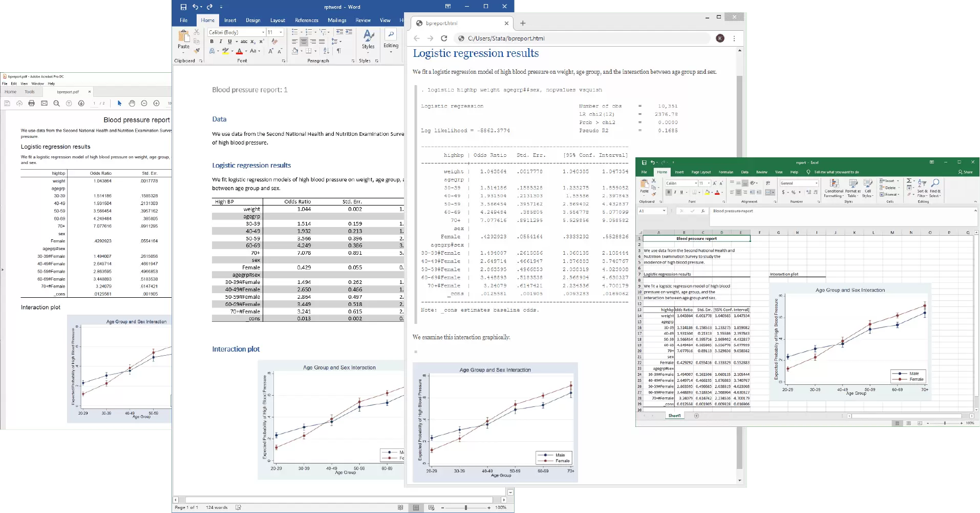980x513 pixels.
Task: Toggle Bold in Word's Font group
Action: [212, 42]
